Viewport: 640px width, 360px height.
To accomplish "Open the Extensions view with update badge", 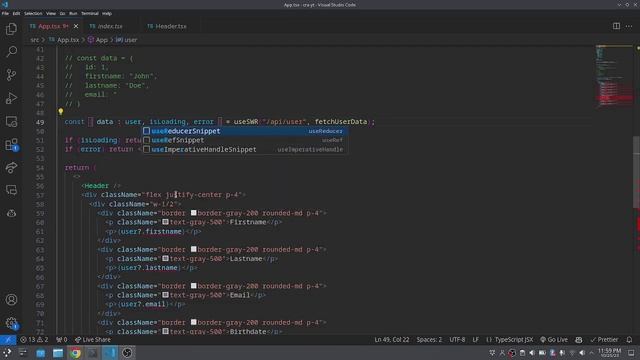I will coord(11,144).
